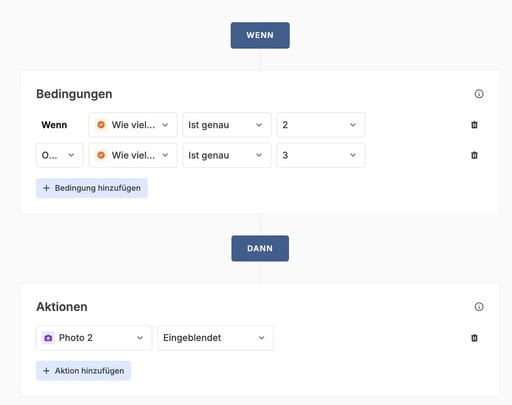
Task: Delete the first condition with value 2
Action: pos(474,125)
